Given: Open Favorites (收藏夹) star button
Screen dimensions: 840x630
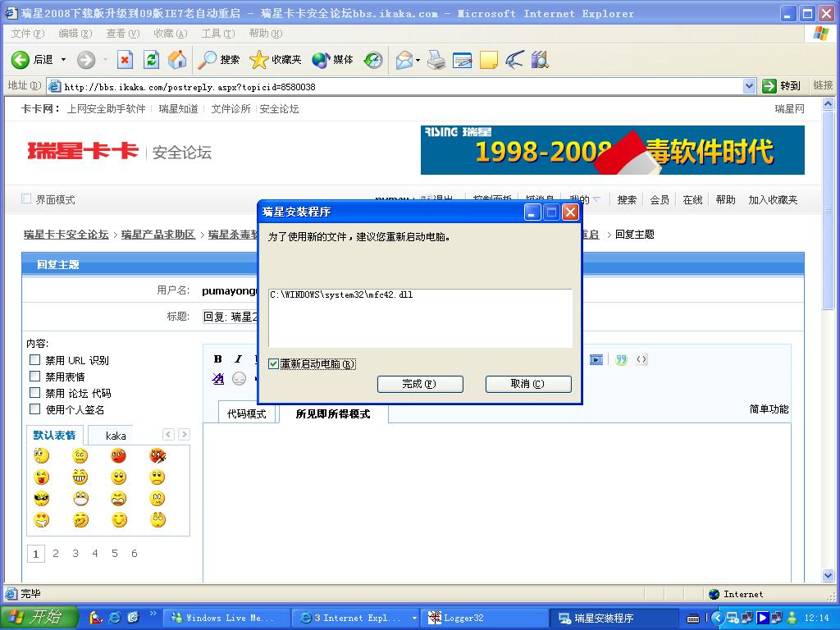Looking at the screenshot, I should point(276,59).
